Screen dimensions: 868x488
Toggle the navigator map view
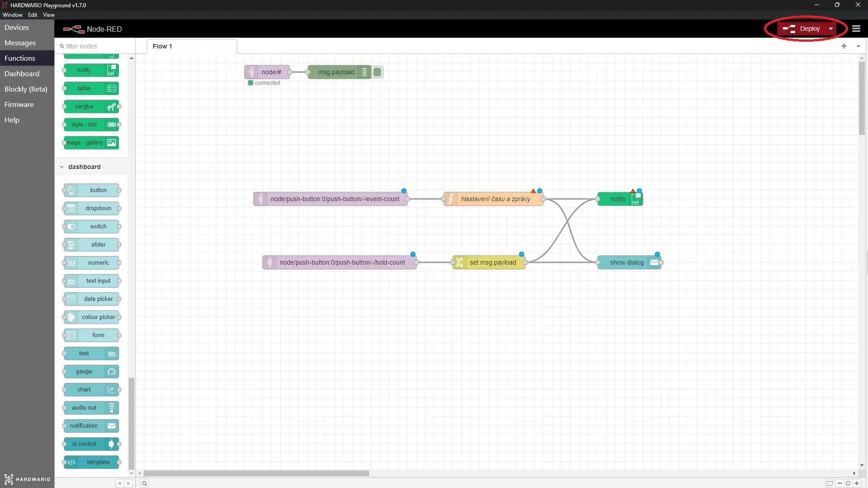829,483
